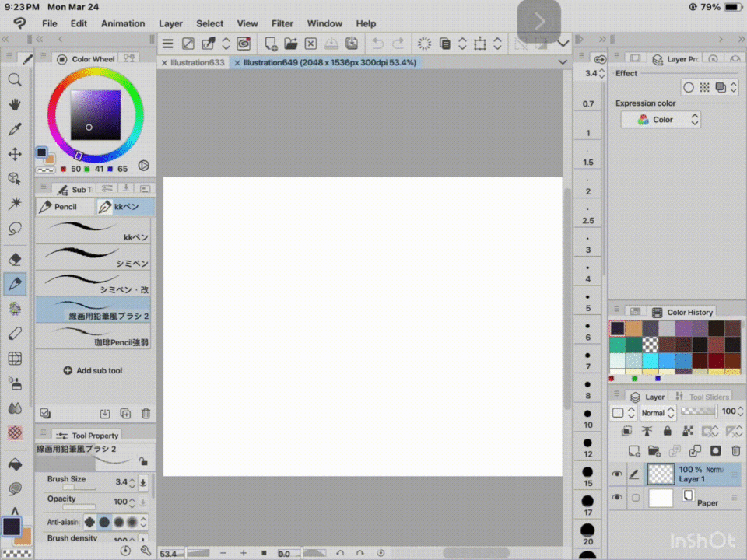The width and height of the screenshot is (747, 560).
Task: Switch to the Pencil sub tool group
Action: tap(65, 207)
